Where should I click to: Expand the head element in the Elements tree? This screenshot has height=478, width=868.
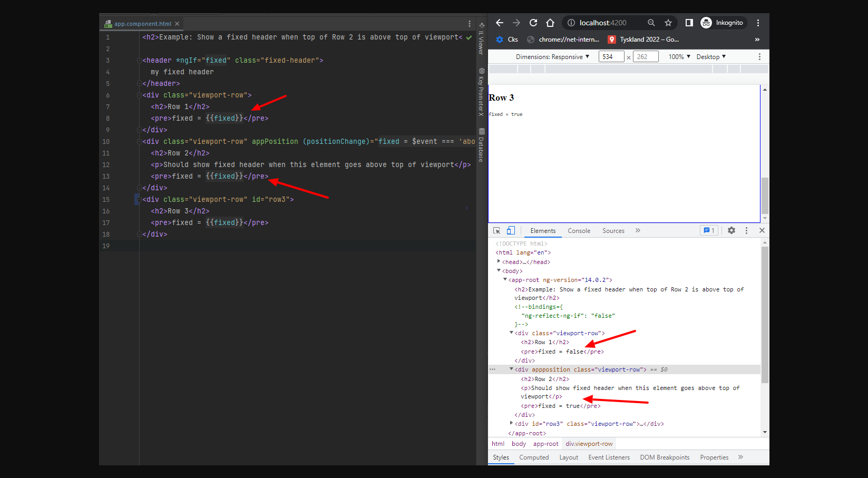coord(498,261)
